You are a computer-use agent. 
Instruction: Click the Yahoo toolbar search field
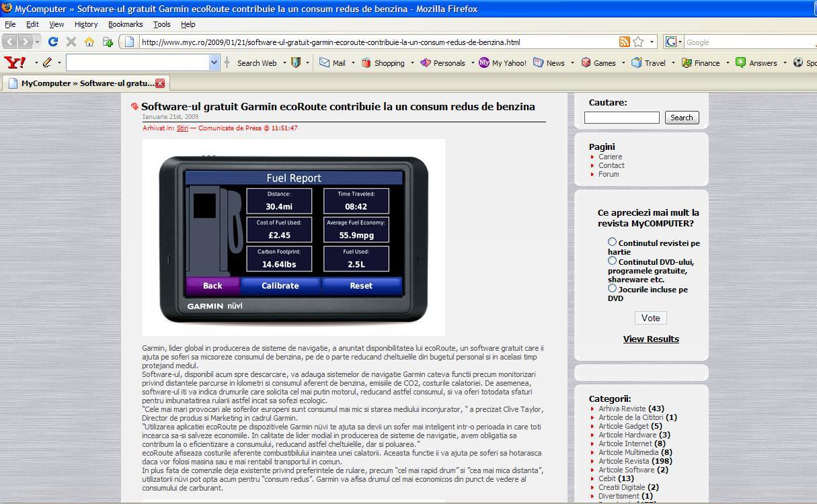tap(138, 62)
